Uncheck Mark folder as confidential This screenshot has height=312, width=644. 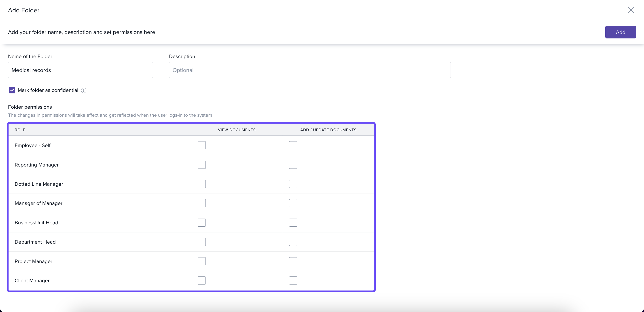coord(12,90)
